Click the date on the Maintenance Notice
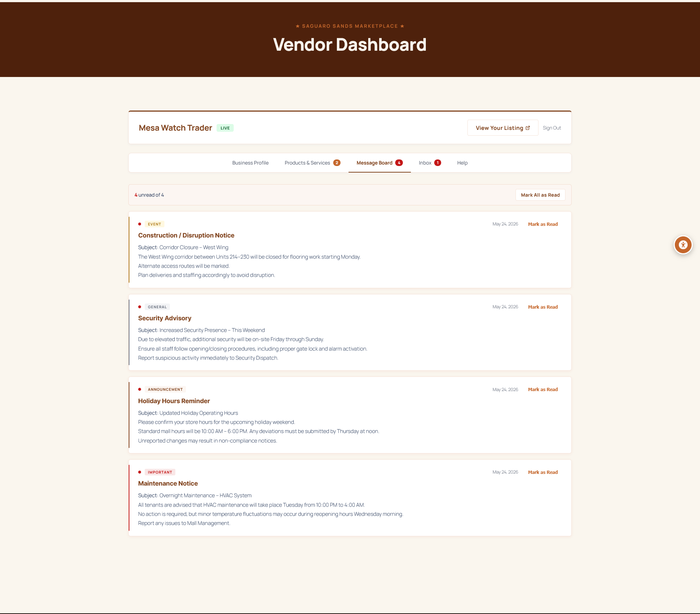Viewport: 700px width, 614px height. click(505, 472)
